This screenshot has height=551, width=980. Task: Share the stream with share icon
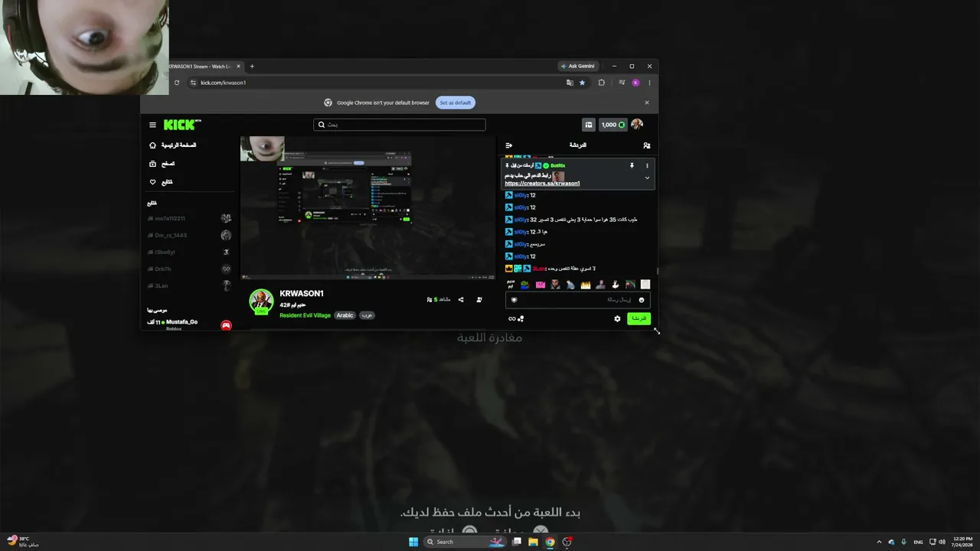[461, 300]
